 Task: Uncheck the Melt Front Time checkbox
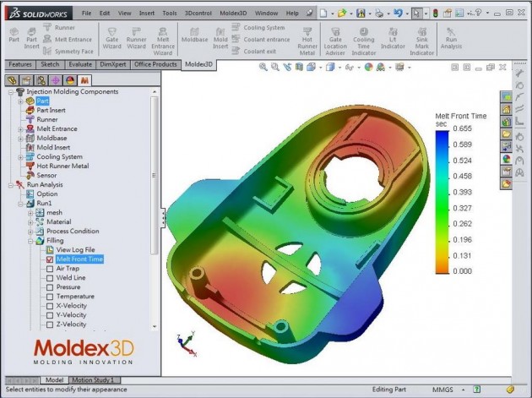50,259
